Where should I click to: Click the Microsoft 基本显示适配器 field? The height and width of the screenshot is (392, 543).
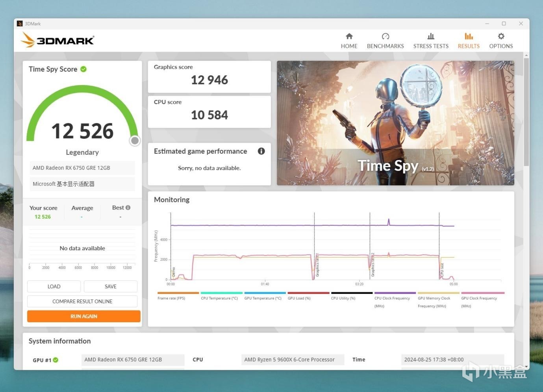(x=82, y=184)
